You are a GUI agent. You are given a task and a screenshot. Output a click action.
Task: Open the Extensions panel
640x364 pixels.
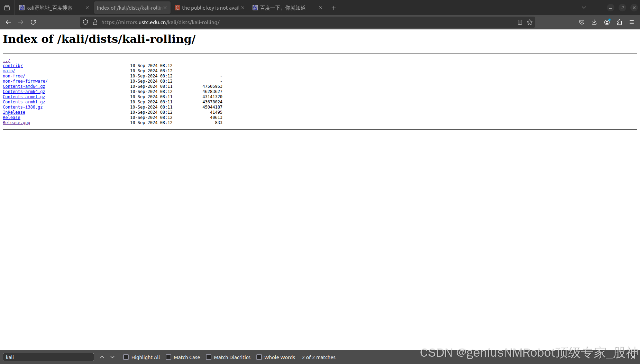(x=619, y=22)
